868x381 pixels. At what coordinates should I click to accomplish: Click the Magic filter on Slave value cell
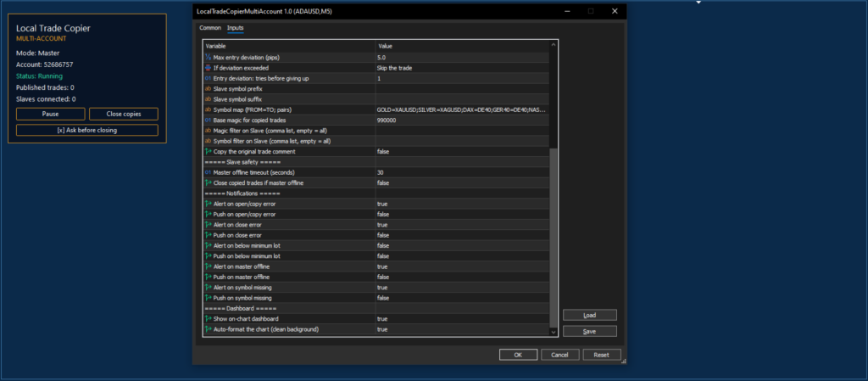coord(462,131)
